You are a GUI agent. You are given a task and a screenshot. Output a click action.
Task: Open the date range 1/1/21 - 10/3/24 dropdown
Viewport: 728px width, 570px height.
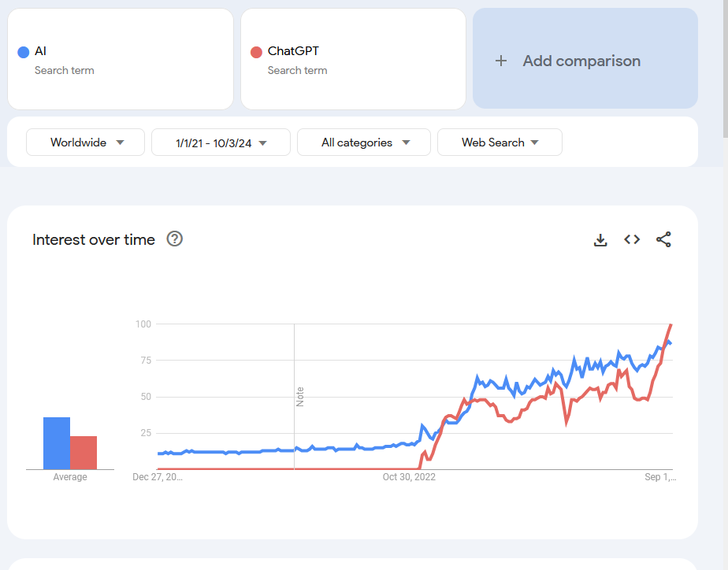(221, 142)
